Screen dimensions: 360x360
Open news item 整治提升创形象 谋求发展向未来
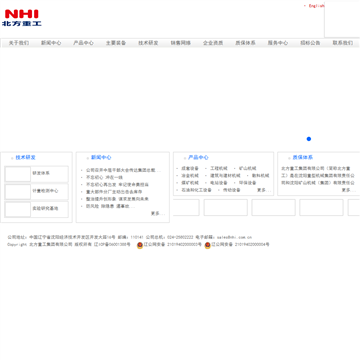tap(117, 199)
